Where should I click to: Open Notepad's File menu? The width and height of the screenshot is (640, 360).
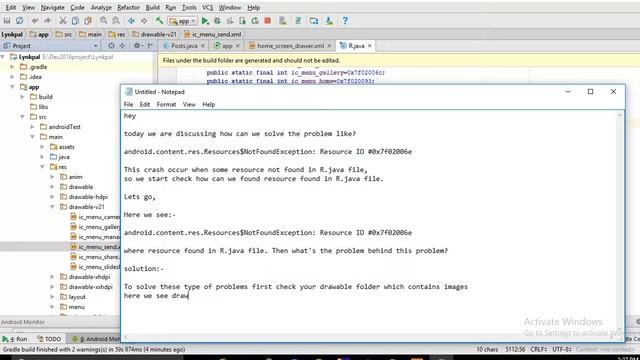(x=128, y=104)
